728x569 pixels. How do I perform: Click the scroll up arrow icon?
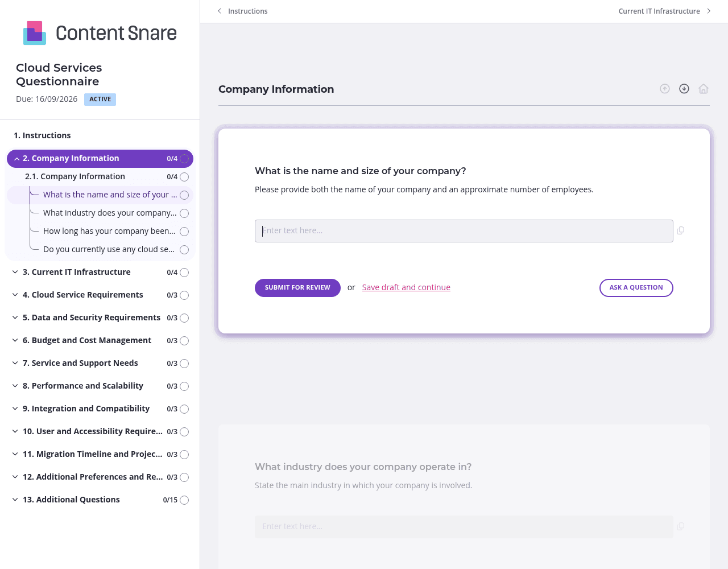point(665,89)
